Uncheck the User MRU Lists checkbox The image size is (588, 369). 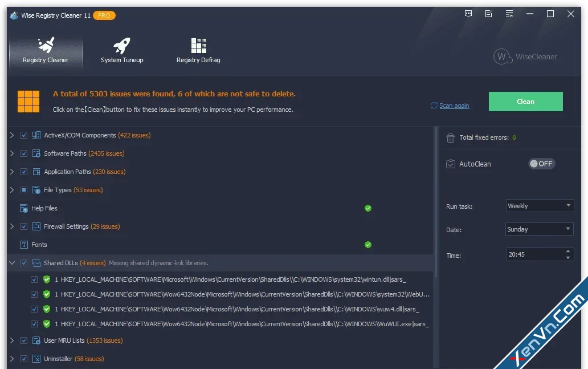point(24,340)
